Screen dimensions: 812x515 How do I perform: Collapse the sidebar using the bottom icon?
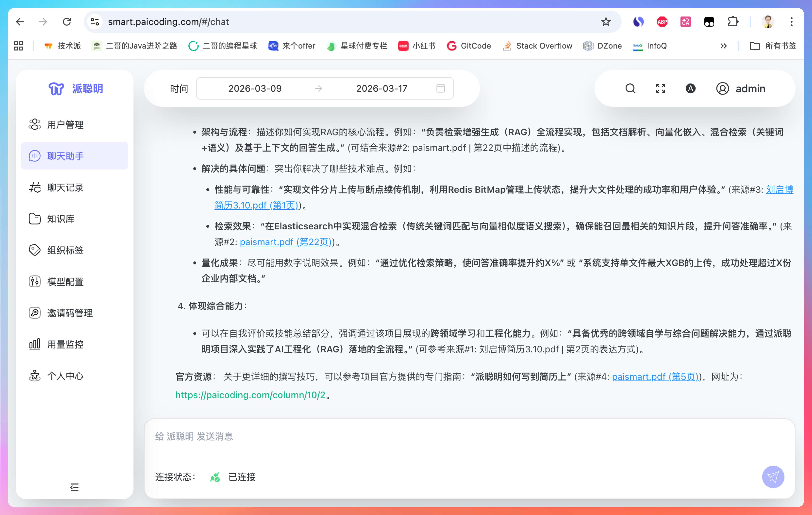coord(74,487)
